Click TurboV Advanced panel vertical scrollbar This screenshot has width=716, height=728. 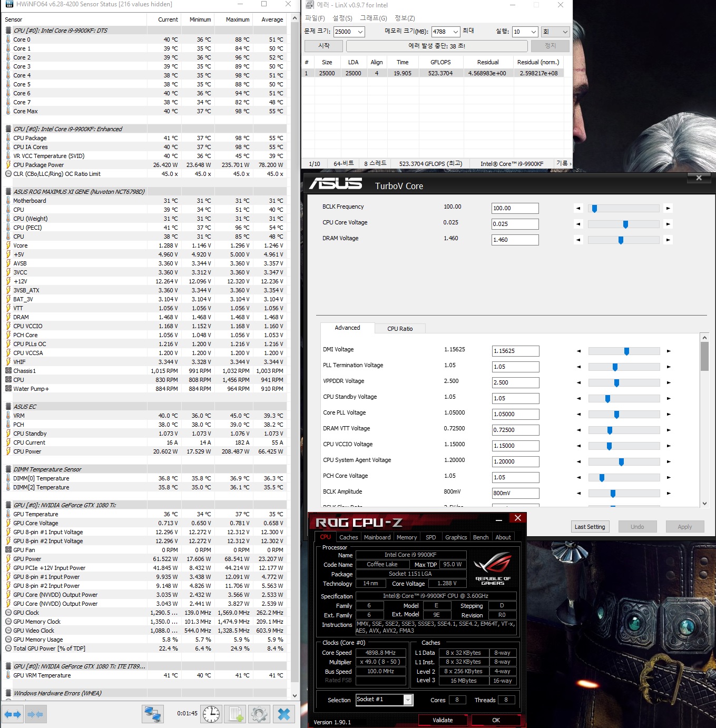[x=704, y=420]
